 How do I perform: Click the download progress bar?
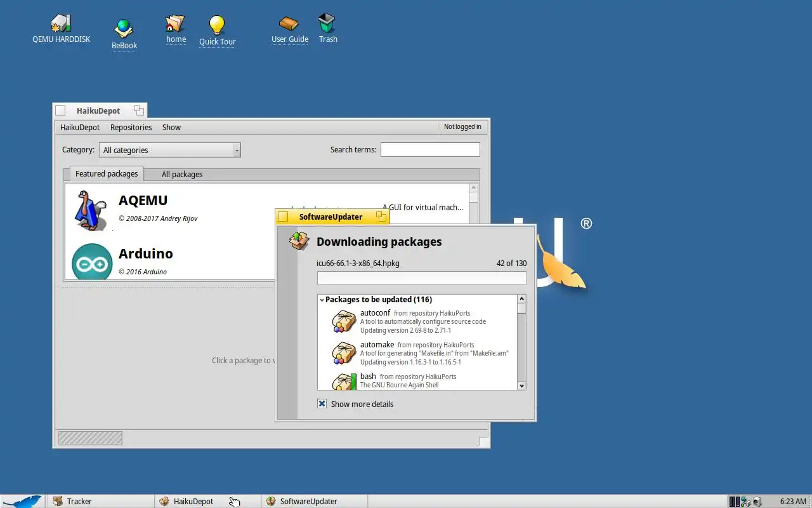(421, 278)
